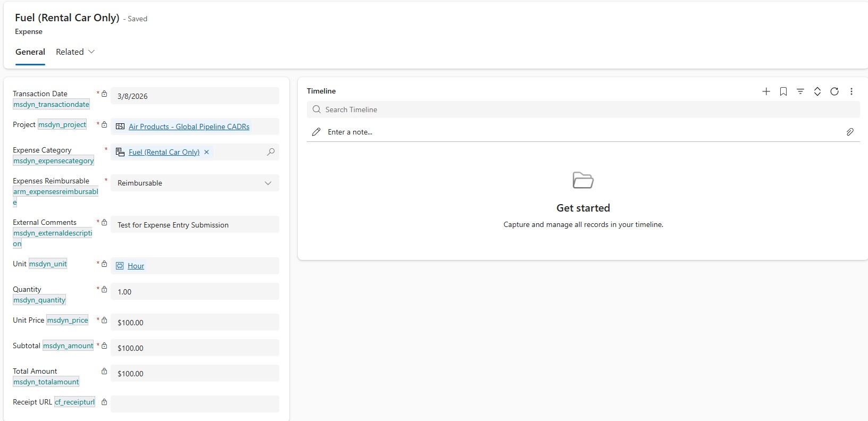Click the Search Timeline magnifier icon
Screen dimensions: 868x421
click(x=316, y=110)
